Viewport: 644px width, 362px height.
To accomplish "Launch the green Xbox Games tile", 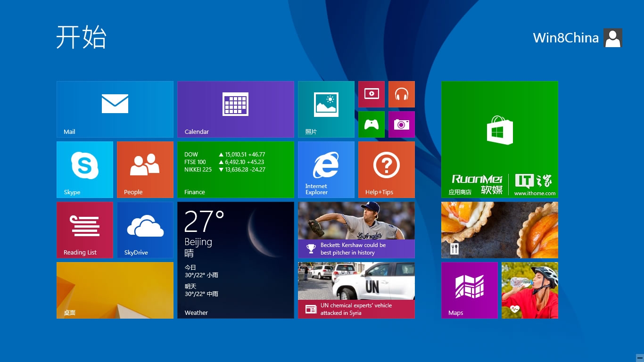I will point(371,124).
